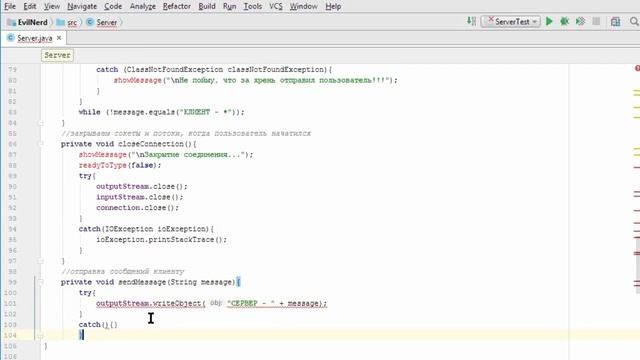Click 'connection.close();' on line 92

coord(138,208)
